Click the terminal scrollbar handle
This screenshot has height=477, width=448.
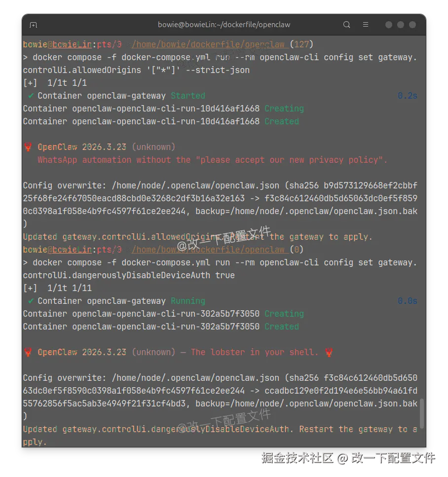click(422, 414)
